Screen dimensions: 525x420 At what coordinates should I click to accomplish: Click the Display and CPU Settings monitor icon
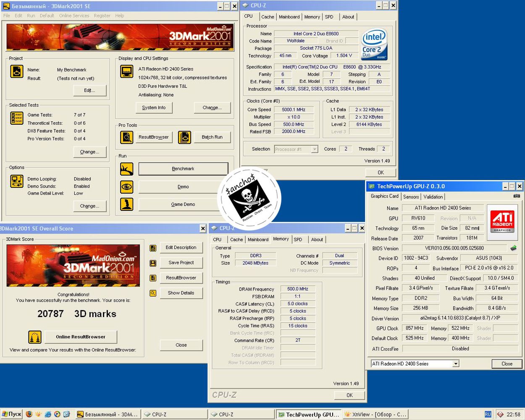(126, 71)
